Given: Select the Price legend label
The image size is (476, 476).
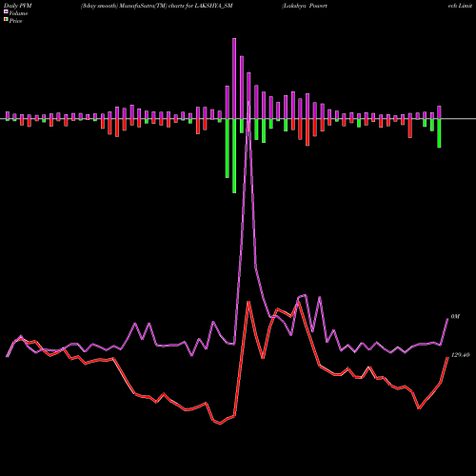Looking at the screenshot, I should point(15,21).
